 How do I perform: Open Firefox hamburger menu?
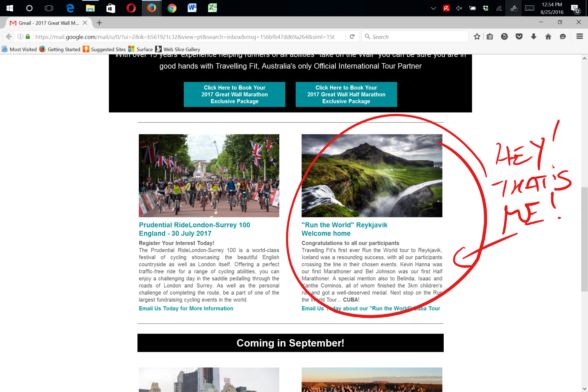(580, 37)
